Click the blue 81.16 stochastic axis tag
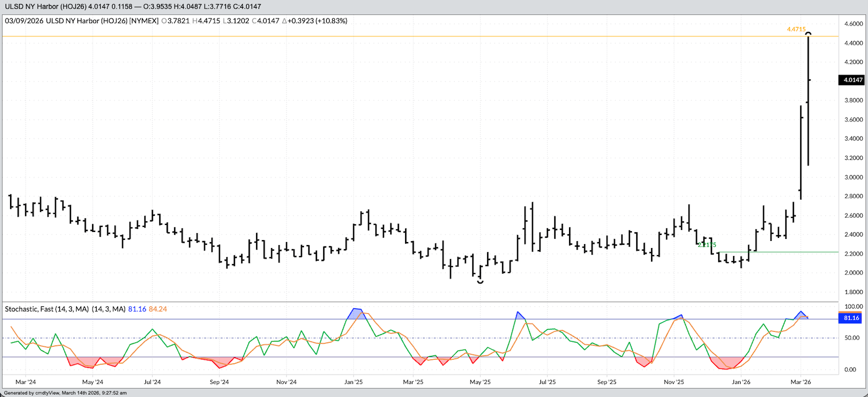 [x=851, y=318]
